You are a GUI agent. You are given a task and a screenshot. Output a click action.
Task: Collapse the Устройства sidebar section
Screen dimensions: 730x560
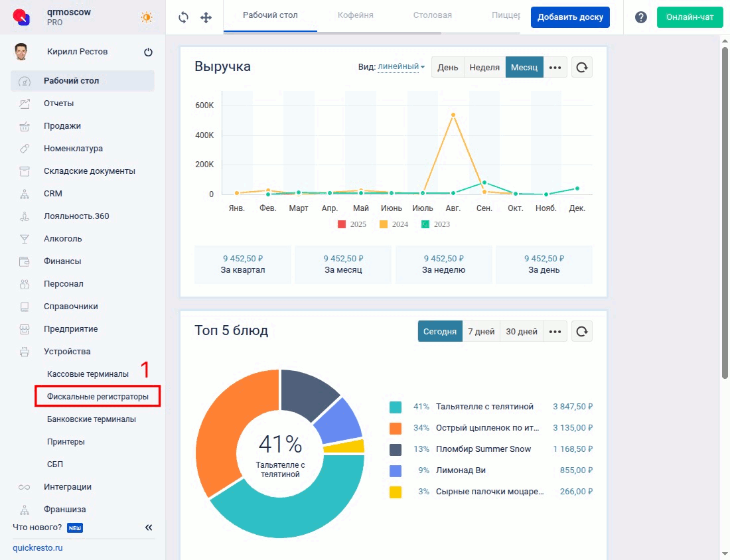67,352
